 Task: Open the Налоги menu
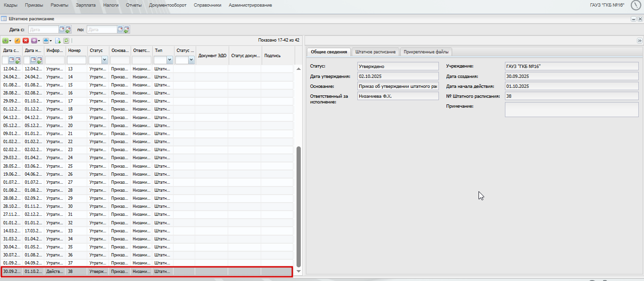pyautogui.click(x=111, y=5)
